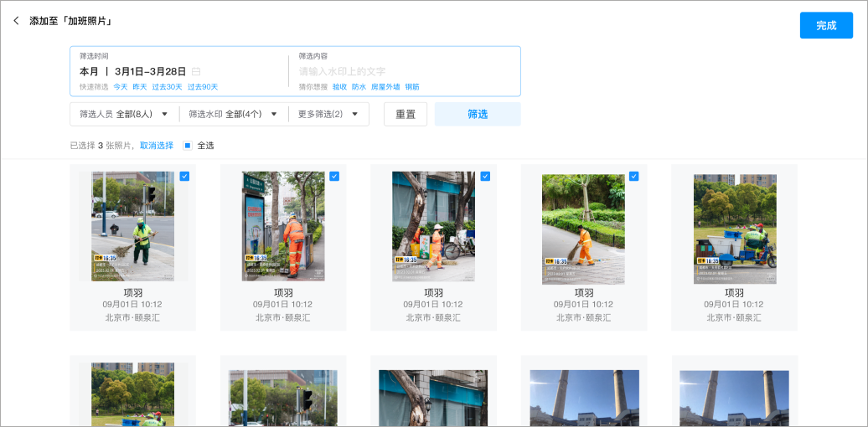The height and width of the screenshot is (427, 868).
Task: Click the 房屋外墙 suggested search term
Action: point(385,87)
